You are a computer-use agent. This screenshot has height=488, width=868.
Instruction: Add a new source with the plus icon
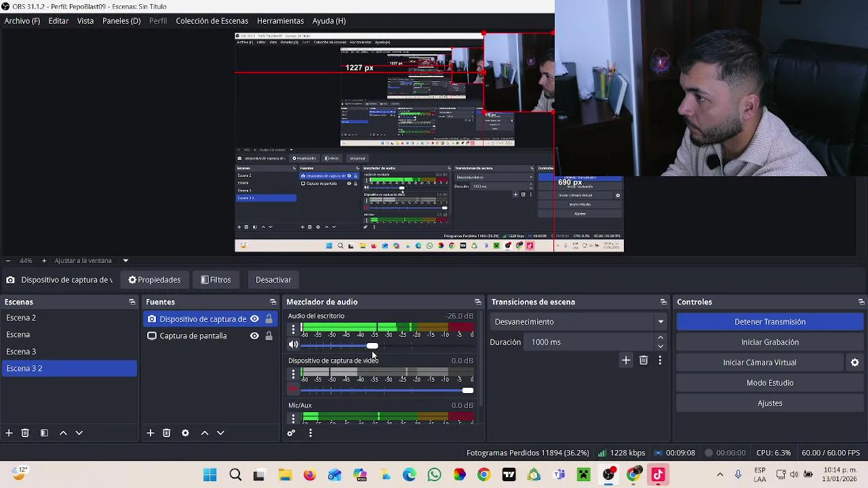pyautogui.click(x=151, y=432)
